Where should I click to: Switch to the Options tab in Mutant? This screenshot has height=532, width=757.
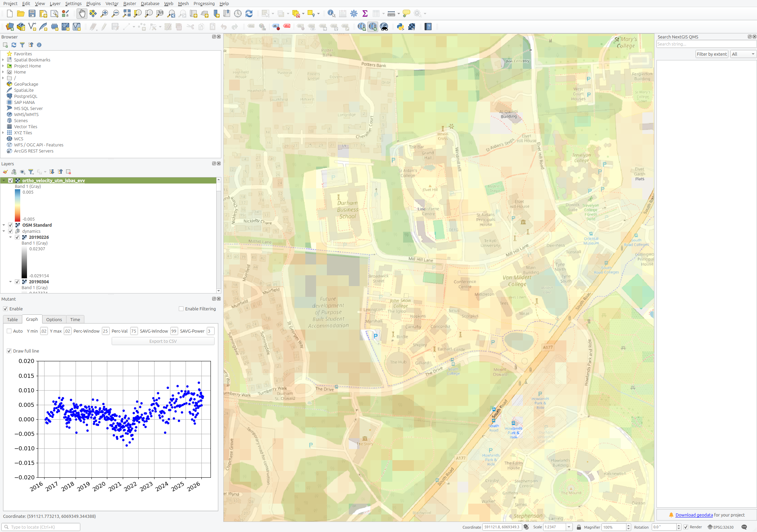pos(54,319)
